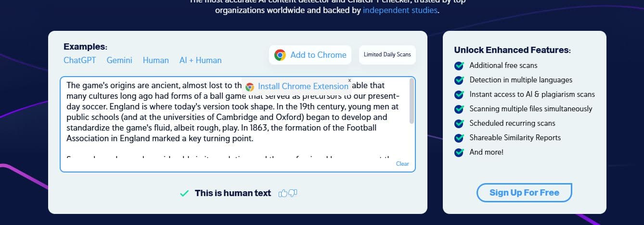644x225 pixels.
Task: Click the thumbs up feedback icon
Action: tap(283, 193)
